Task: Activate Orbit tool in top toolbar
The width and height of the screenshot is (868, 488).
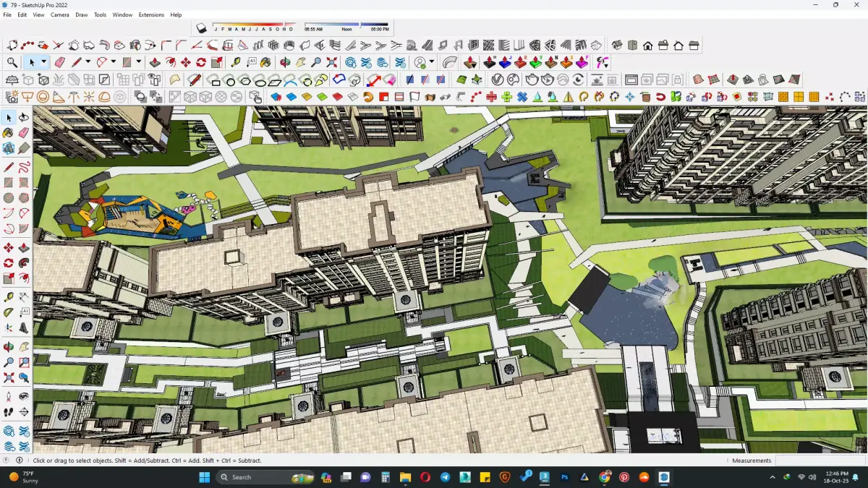Action: point(286,63)
